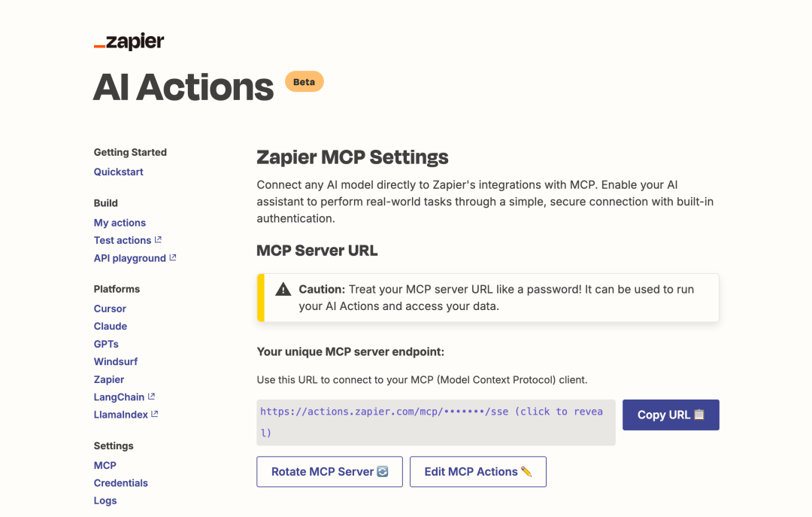Navigate to My actions

coord(120,223)
